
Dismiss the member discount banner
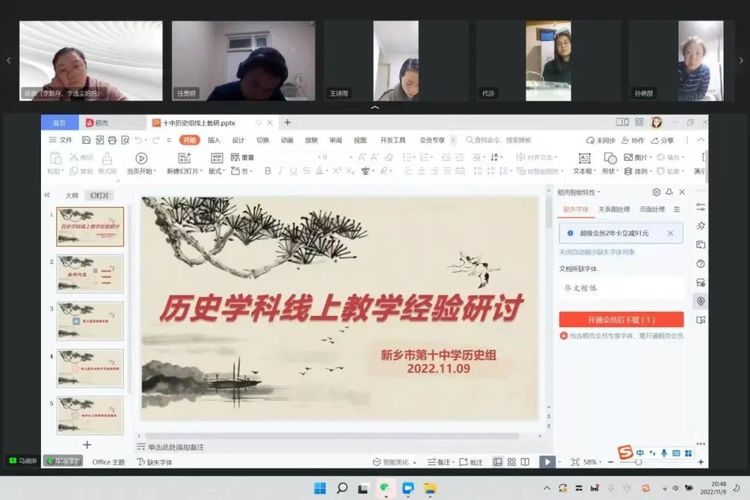point(670,233)
